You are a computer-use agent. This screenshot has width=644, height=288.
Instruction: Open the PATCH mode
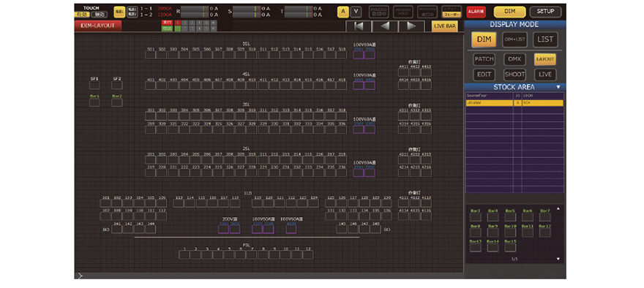[484, 59]
